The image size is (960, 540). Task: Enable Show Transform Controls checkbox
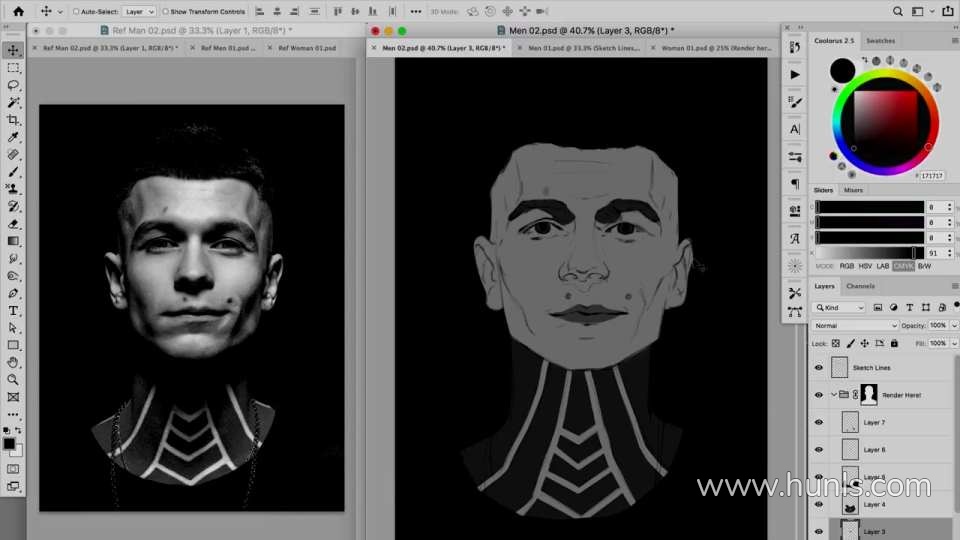pyautogui.click(x=166, y=12)
